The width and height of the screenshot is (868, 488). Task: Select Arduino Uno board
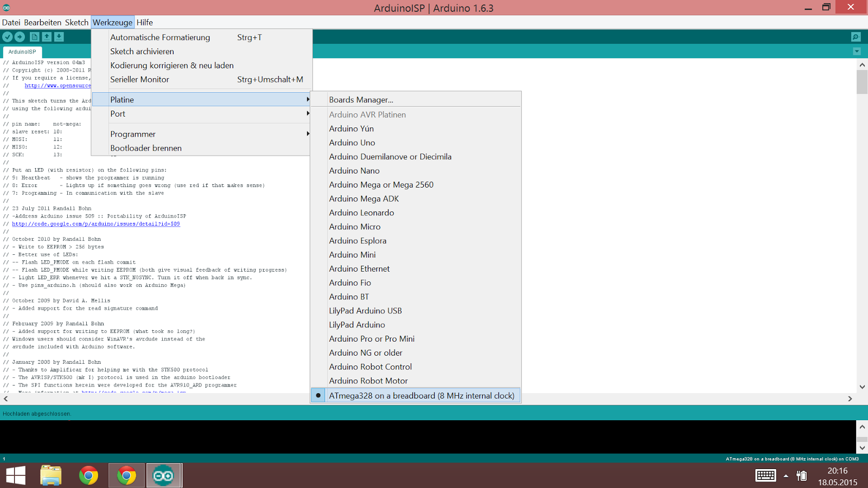pyautogui.click(x=416, y=143)
